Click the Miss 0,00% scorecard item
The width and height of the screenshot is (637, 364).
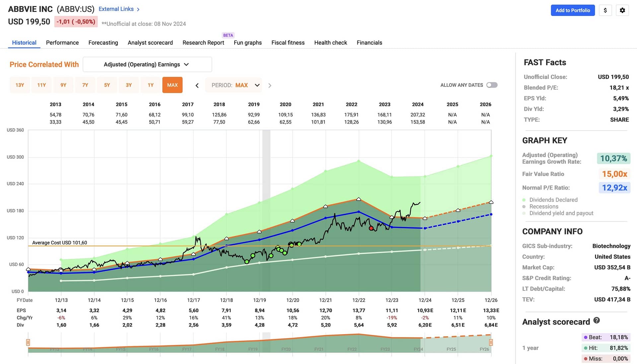click(x=606, y=358)
